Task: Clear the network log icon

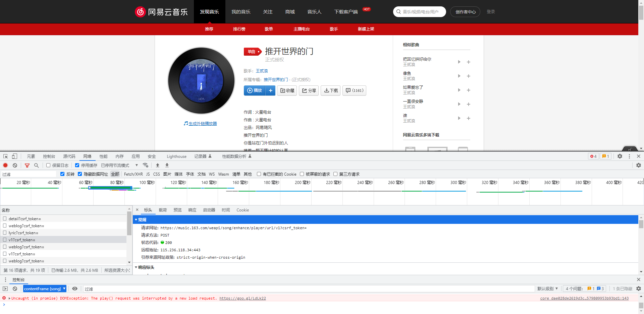Action: (x=15, y=165)
